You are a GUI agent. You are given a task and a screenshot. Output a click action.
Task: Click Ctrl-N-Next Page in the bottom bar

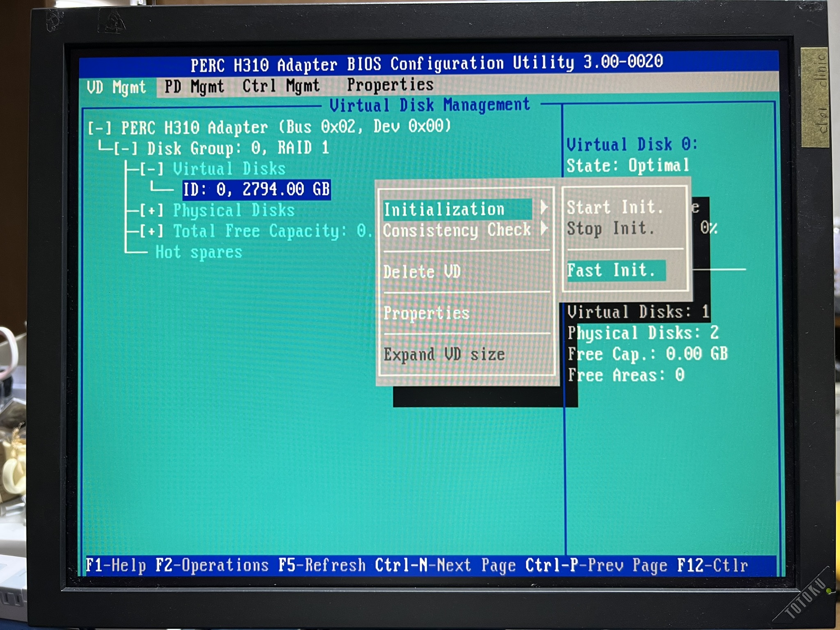coord(445,565)
